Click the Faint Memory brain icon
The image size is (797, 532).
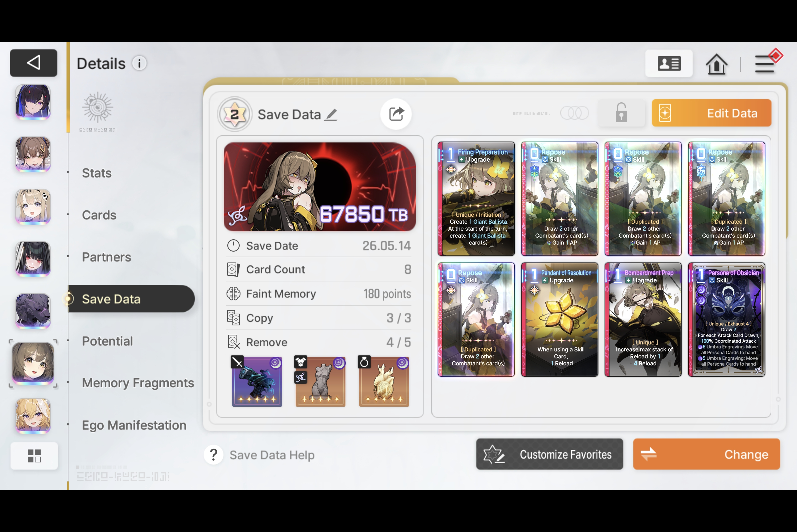(233, 293)
